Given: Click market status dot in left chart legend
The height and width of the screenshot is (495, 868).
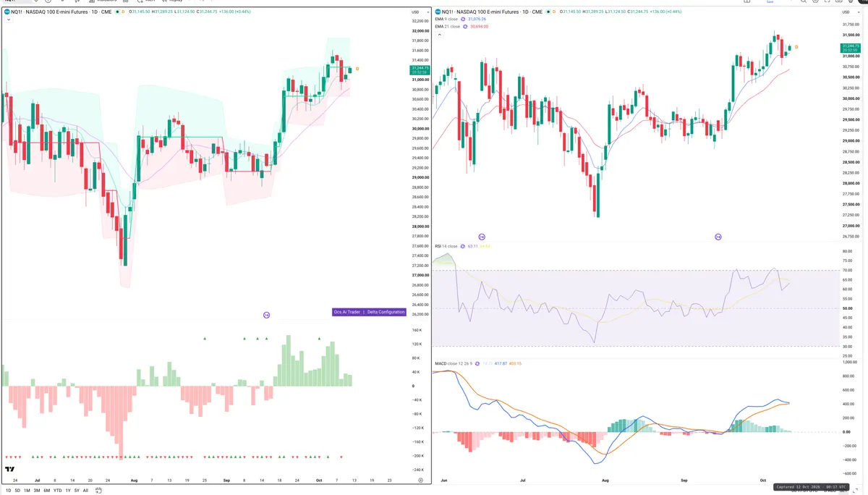Looking at the screenshot, I should [x=116, y=12].
